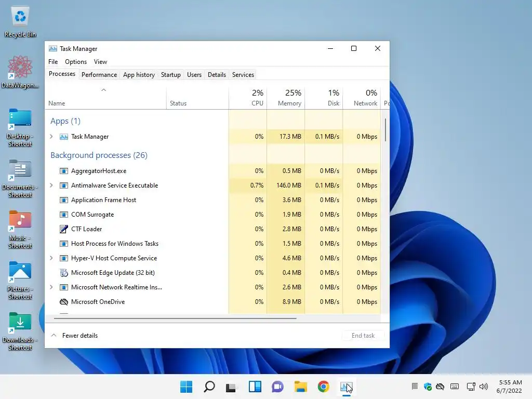Viewport: 532px width, 399px height.
Task: Click the 0.7% CPU value
Action: tap(257, 185)
